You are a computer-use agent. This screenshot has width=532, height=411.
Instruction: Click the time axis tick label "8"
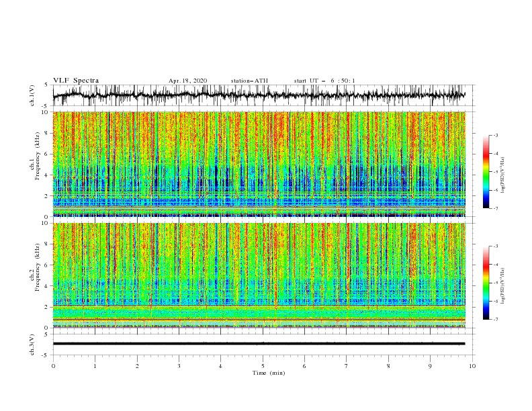pyautogui.click(x=388, y=366)
